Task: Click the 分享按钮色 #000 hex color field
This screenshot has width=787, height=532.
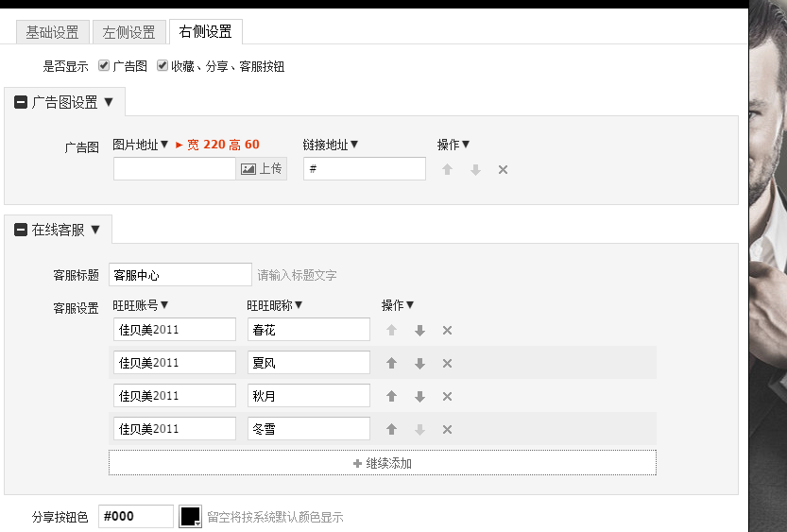Action: click(136, 517)
